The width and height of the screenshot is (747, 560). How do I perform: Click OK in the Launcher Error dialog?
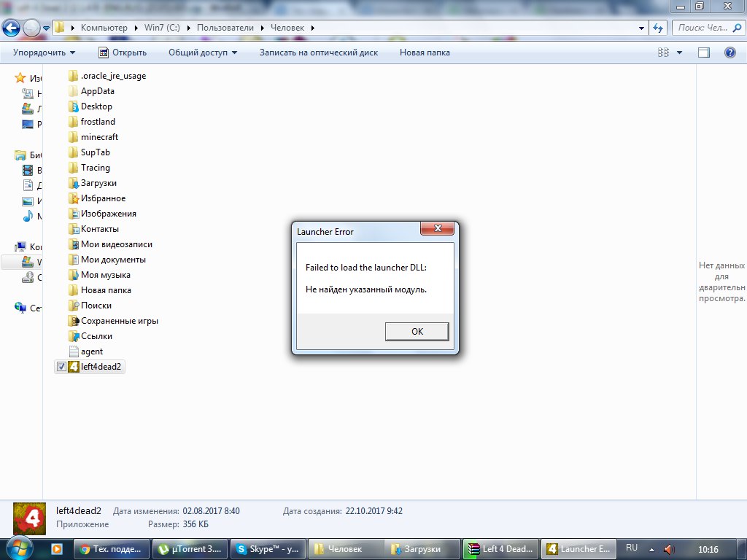tap(417, 331)
